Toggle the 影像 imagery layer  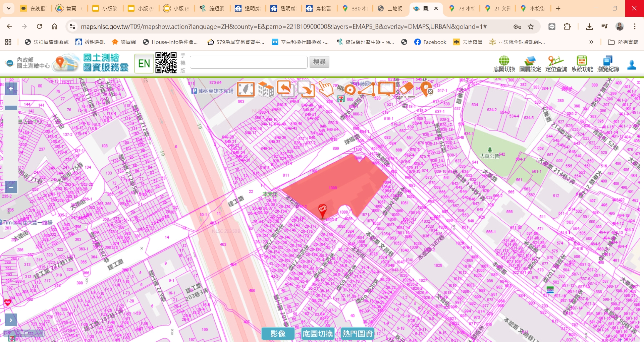click(x=278, y=334)
